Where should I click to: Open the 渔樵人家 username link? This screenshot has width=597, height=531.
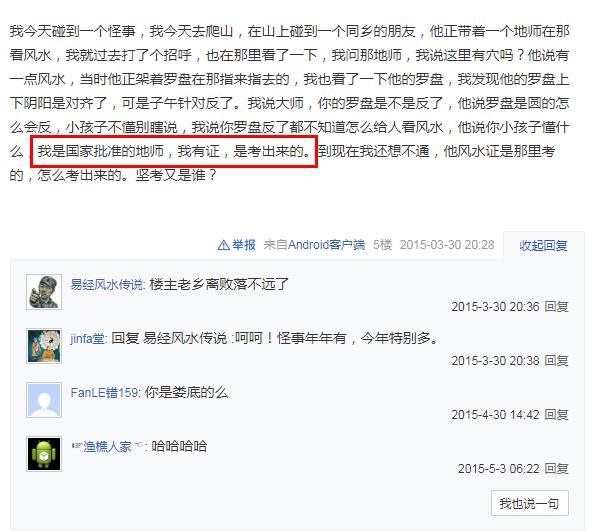point(107,446)
